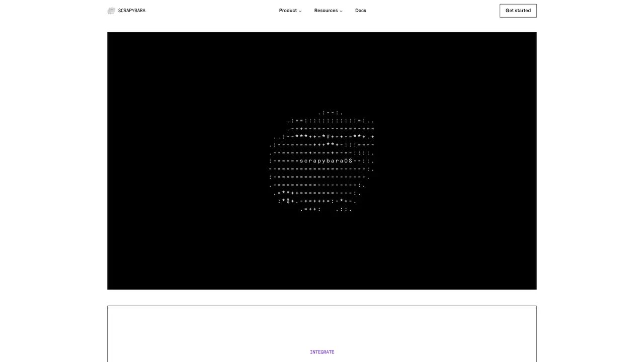Click the purple INTEGRATE label
644x362 pixels.
click(322, 352)
